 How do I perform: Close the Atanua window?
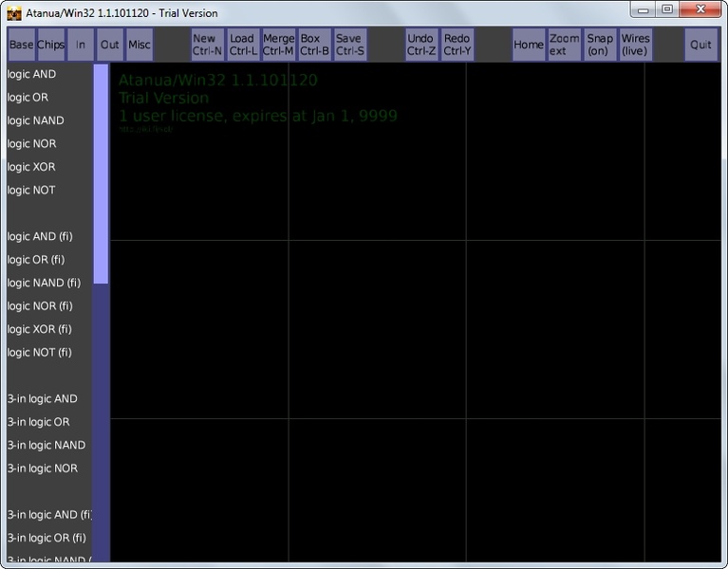tap(700, 9)
